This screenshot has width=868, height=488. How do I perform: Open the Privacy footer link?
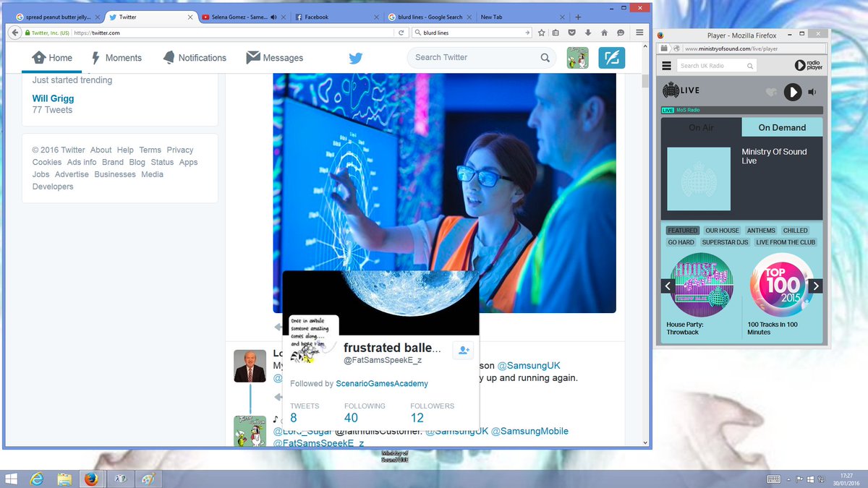coord(180,150)
